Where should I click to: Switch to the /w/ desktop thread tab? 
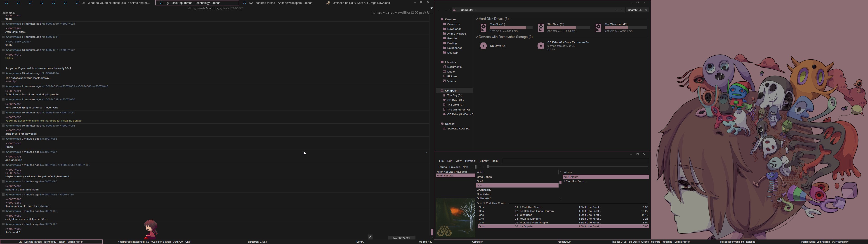tap(281, 3)
